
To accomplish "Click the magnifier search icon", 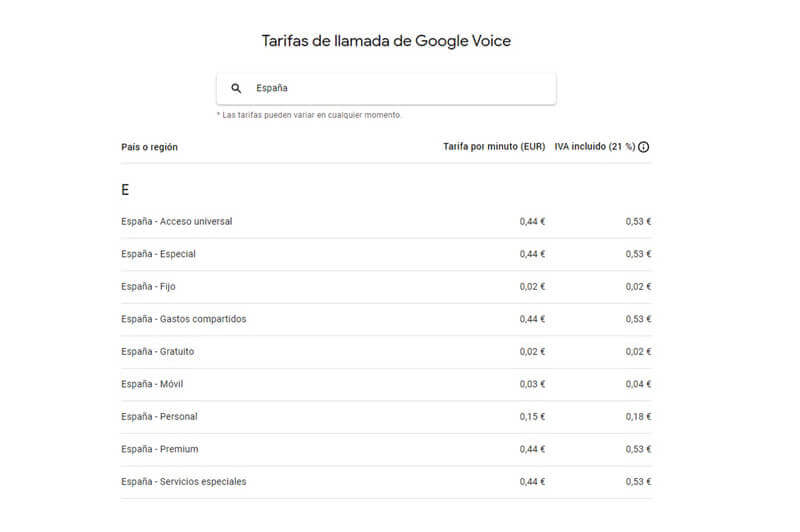I will pyautogui.click(x=236, y=88).
